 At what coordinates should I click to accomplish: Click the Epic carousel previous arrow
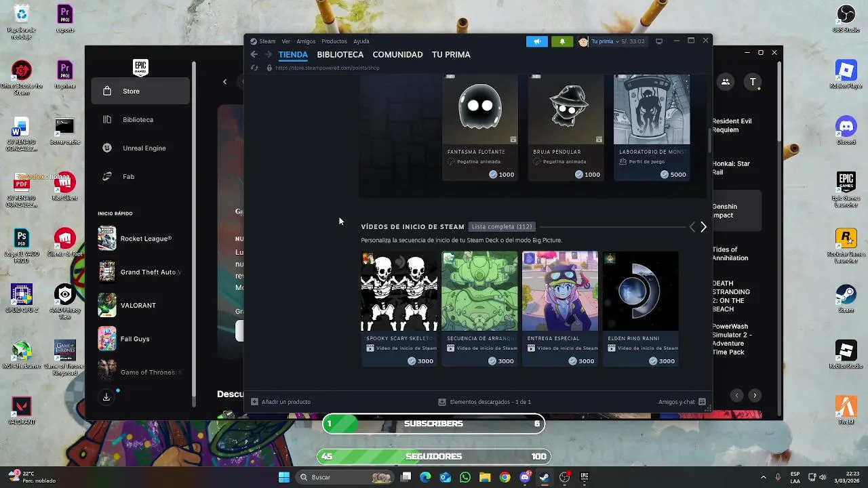click(x=736, y=395)
